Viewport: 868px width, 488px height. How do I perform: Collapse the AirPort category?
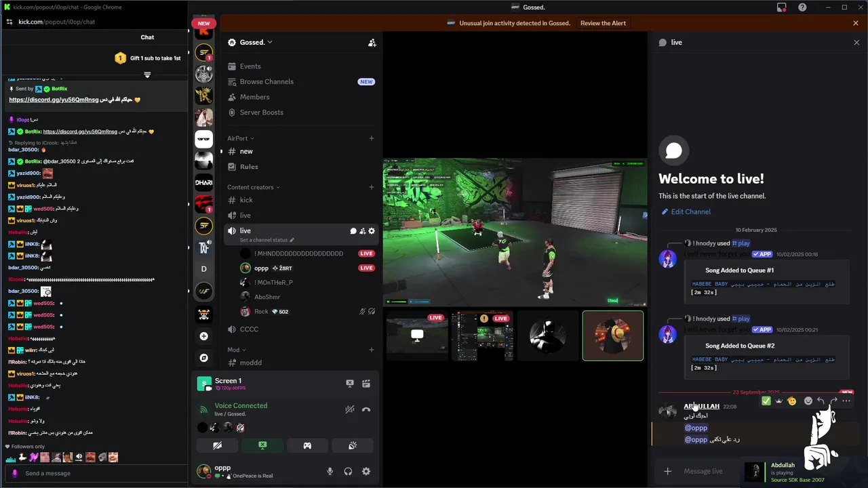point(241,138)
